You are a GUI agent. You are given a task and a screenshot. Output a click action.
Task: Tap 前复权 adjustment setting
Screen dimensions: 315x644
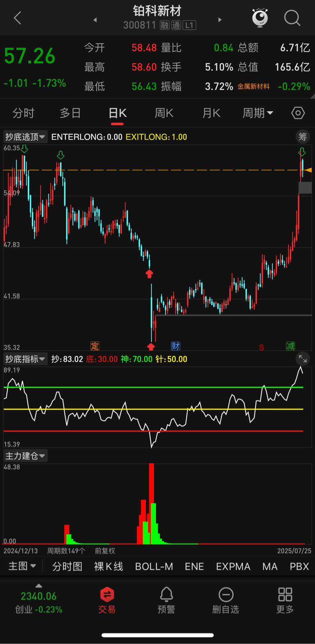pos(105,551)
